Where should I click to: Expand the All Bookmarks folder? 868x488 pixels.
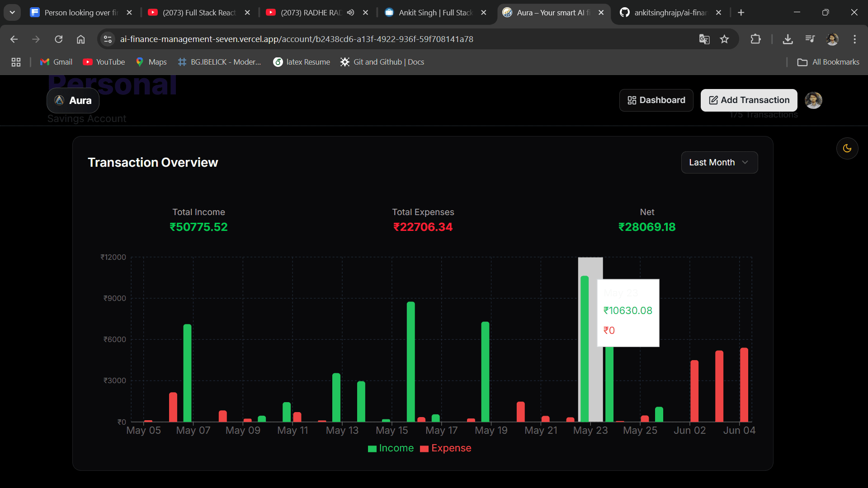828,62
